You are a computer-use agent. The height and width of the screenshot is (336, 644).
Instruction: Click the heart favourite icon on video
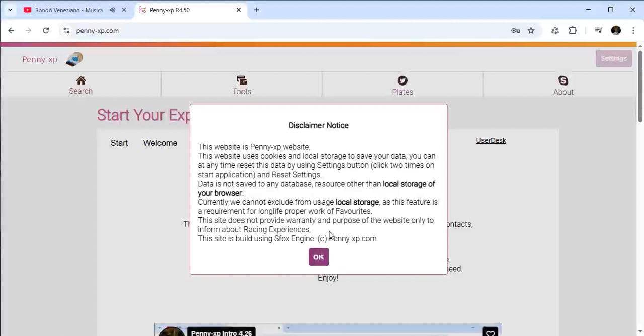tap(490, 332)
